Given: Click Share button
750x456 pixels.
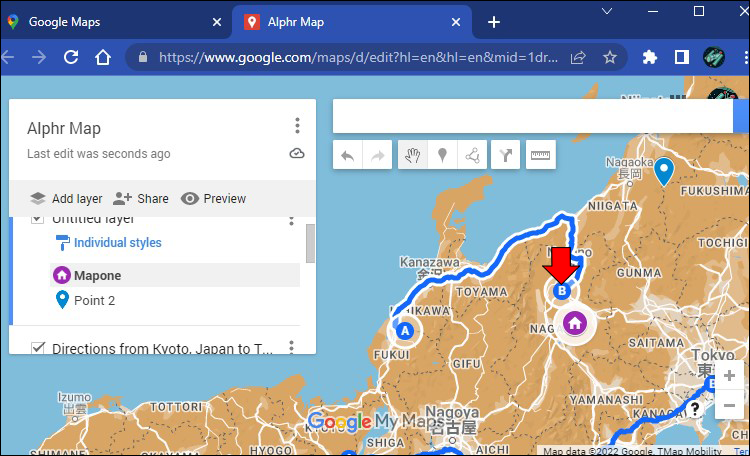Looking at the screenshot, I should [x=141, y=199].
